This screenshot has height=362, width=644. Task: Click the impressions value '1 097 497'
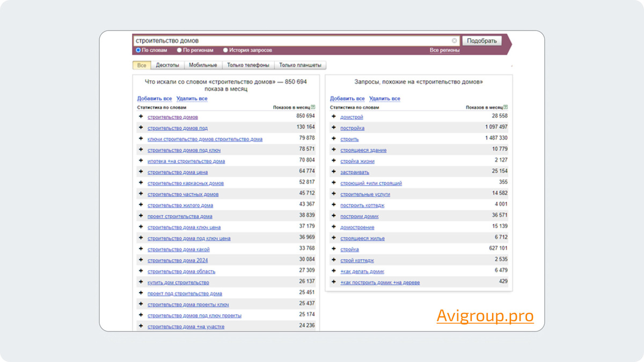coord(496,127)
